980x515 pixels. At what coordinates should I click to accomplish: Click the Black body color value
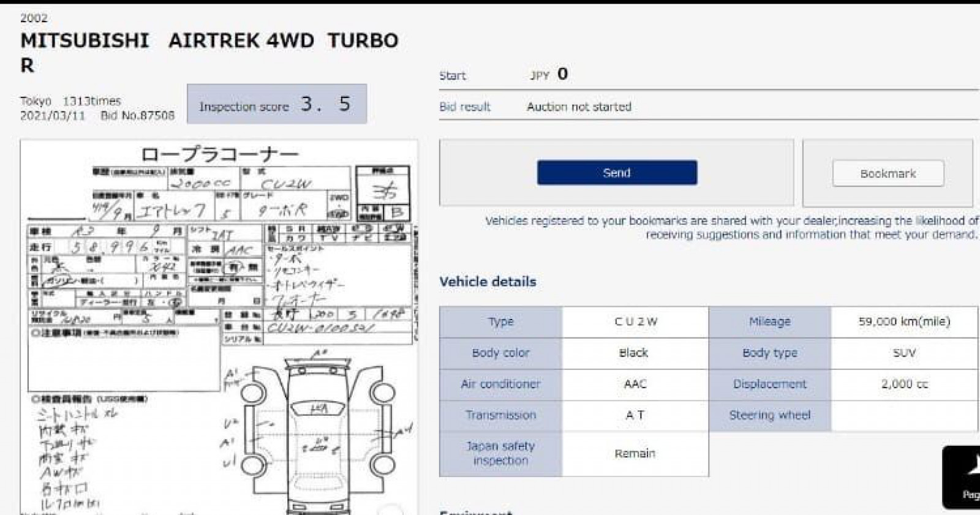(635, 353)
